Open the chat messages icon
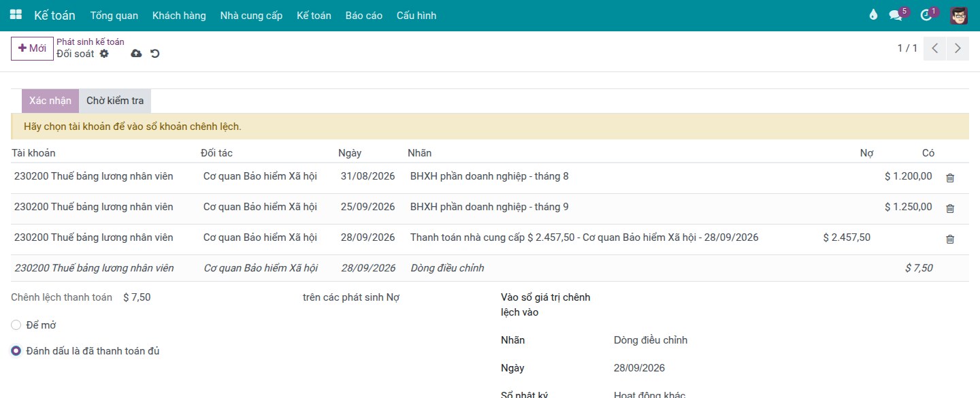Image resolution: width=980 pixels, height=398 pixels. [x=896, y=15]
